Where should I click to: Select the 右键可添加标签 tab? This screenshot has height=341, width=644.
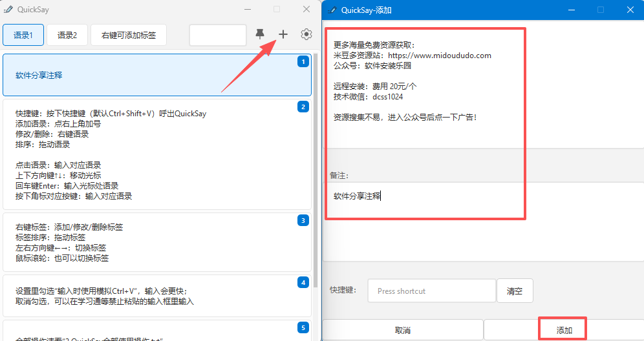click(x=129, y=35)
